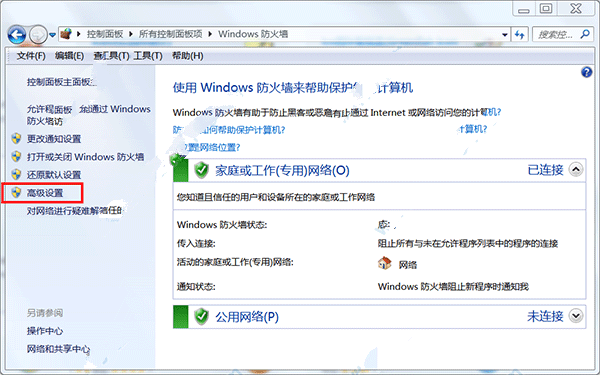Screen dimensions: 600x375
Task: Click the house network icon
Action: click(x=385, y=263)
